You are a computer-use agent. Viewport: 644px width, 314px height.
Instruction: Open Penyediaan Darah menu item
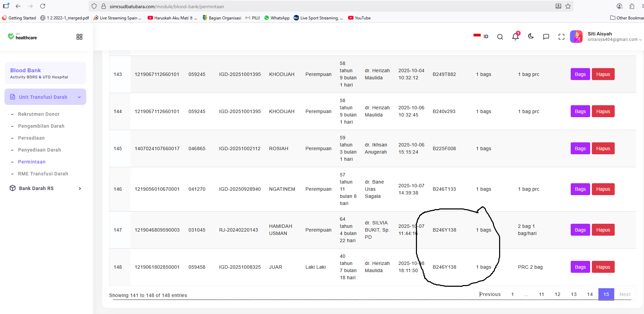pos(40,150)
